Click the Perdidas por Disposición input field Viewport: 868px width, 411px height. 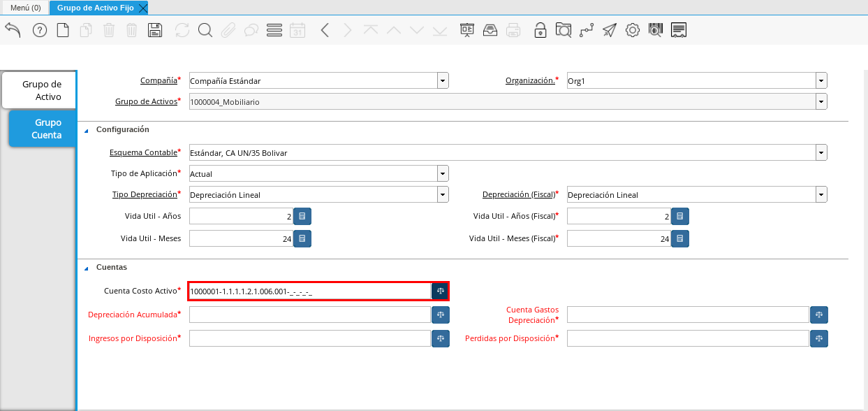687,339
